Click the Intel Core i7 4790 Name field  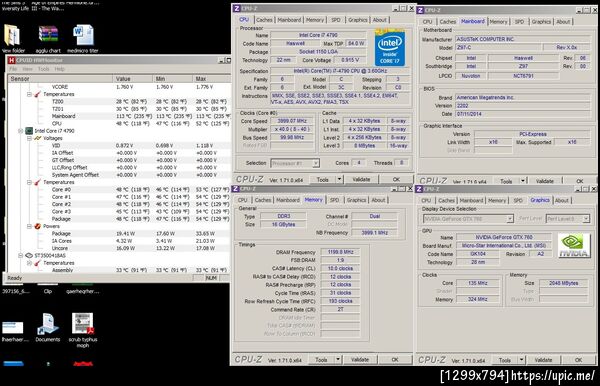[318, 35]
